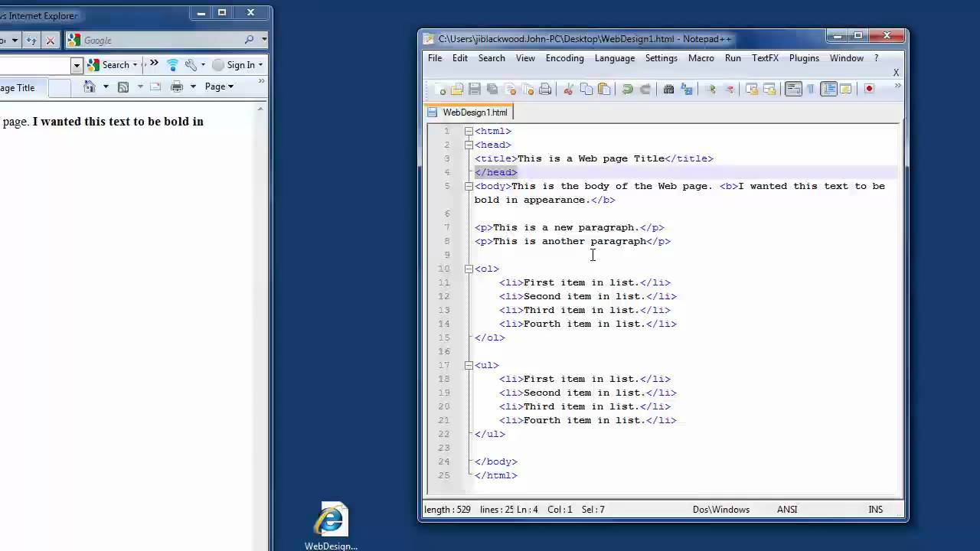This screenshot has height=551, width=980.
Task: Click the Replace icon in Notepad++ toolbar
Action: (687, 89)
